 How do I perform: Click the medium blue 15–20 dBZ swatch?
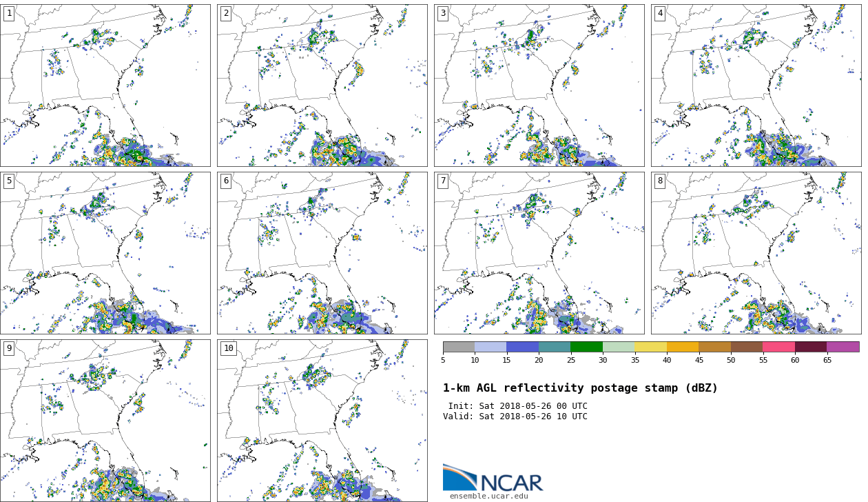pos(522,347)
